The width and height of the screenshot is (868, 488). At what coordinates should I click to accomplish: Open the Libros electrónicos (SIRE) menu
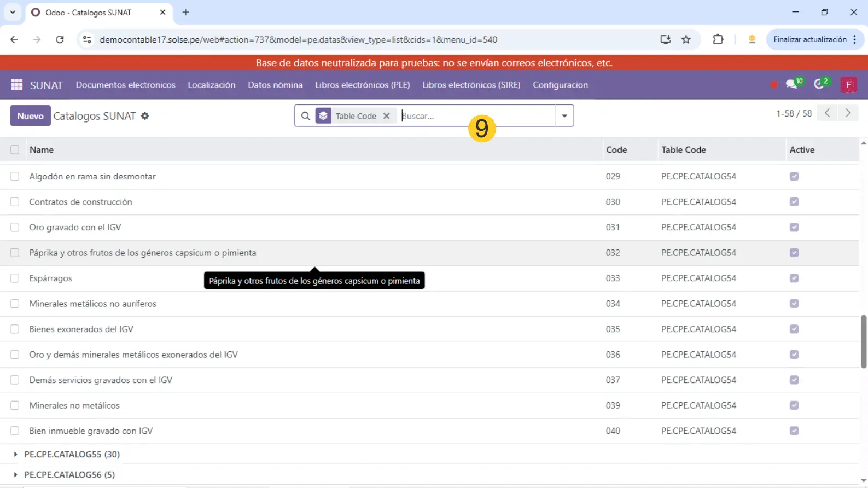[x=471, y=85]
